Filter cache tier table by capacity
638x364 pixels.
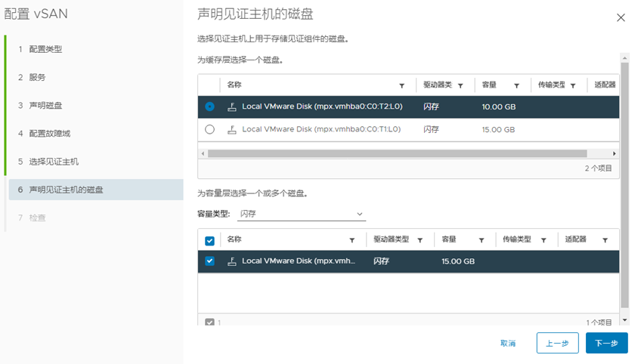pos(516,85)
